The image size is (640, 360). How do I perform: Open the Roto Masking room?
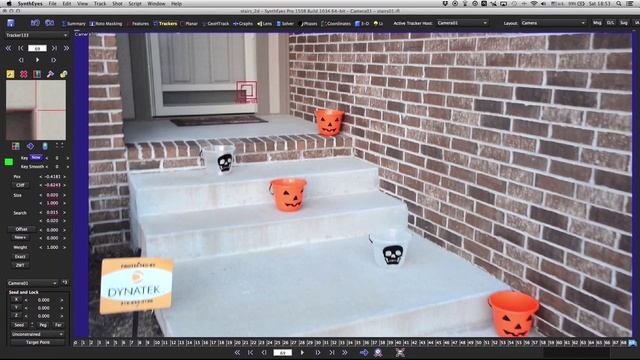pyautogui.click(x=106, y=24)
